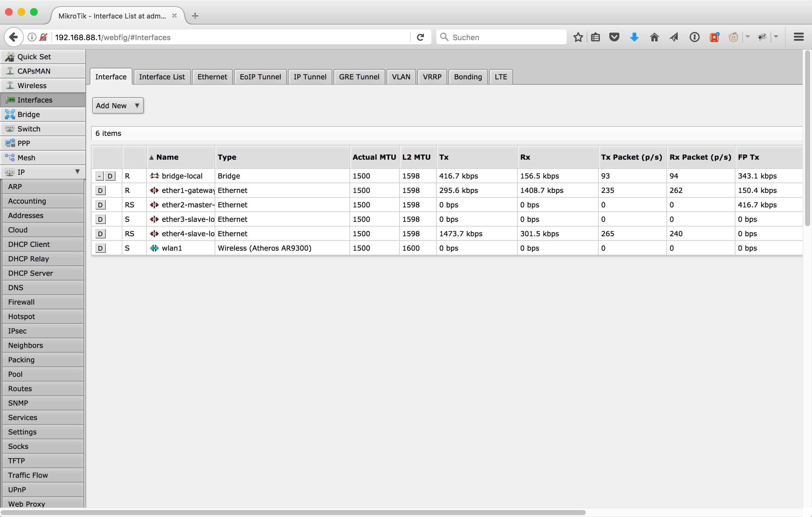Open the DHCP Server settings
Image resolution: width=812 pixels, height=517 pixels.
(x=31, y=273)
